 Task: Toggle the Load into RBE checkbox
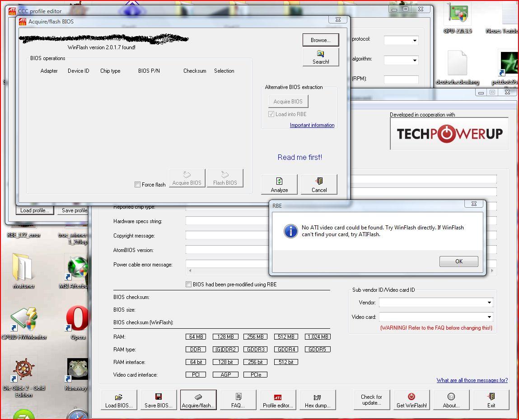(x=271, y=114)
